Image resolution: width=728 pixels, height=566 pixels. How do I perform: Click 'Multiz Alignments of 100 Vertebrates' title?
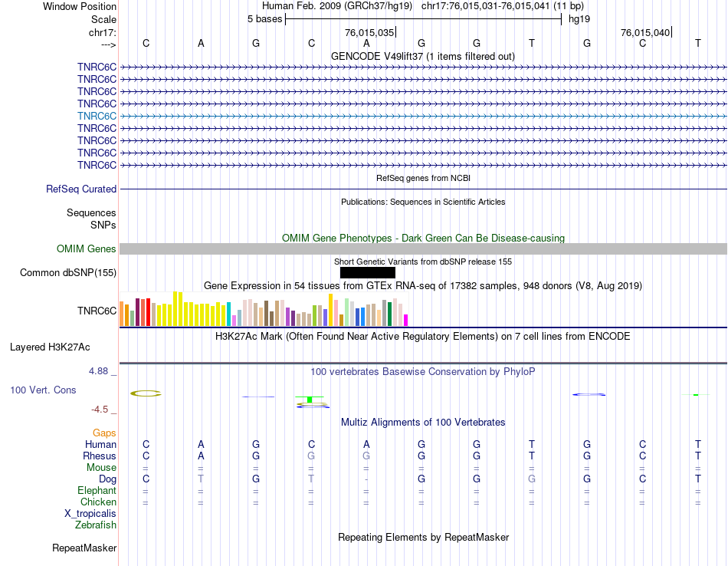point(423,423)
